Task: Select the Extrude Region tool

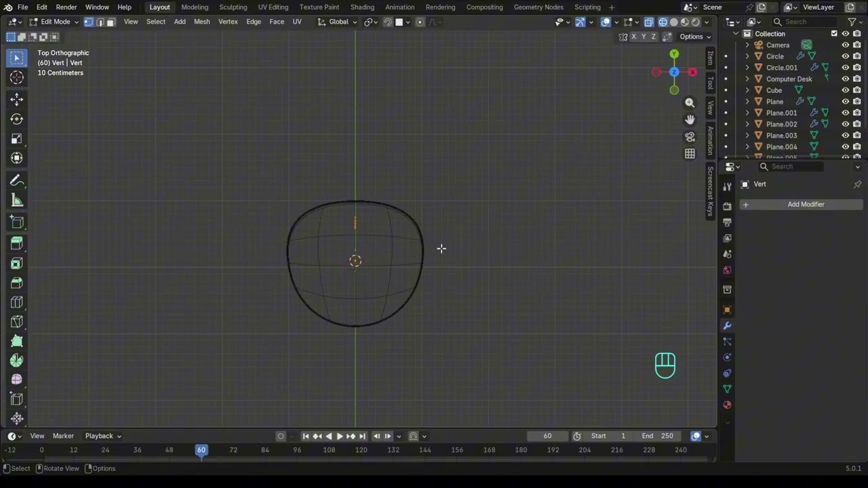Action: 17,244
